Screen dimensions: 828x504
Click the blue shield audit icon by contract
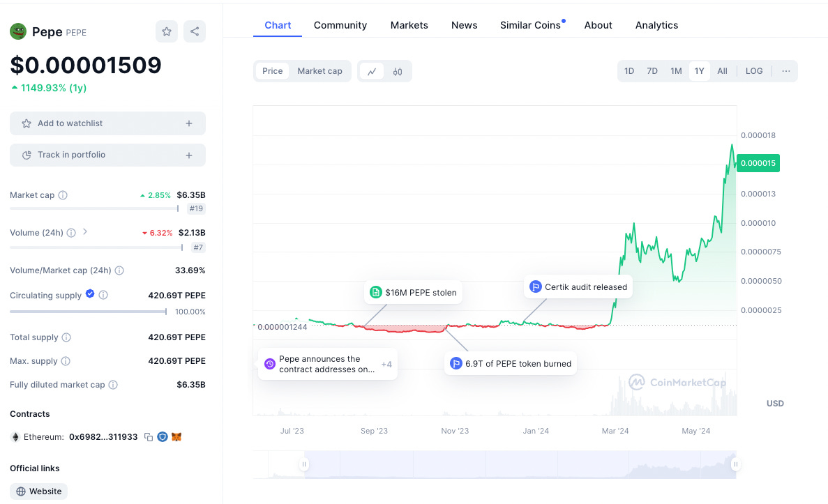click(163, 437)
